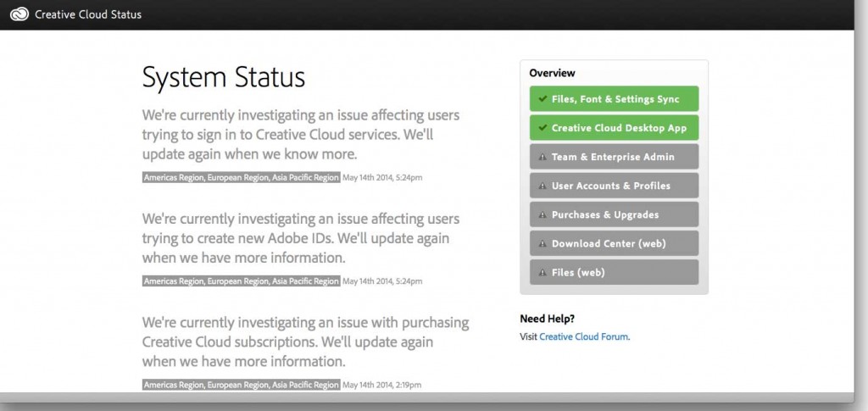Click the green checkmark beside Files, Font & Settings Sync

coord(542,99)
